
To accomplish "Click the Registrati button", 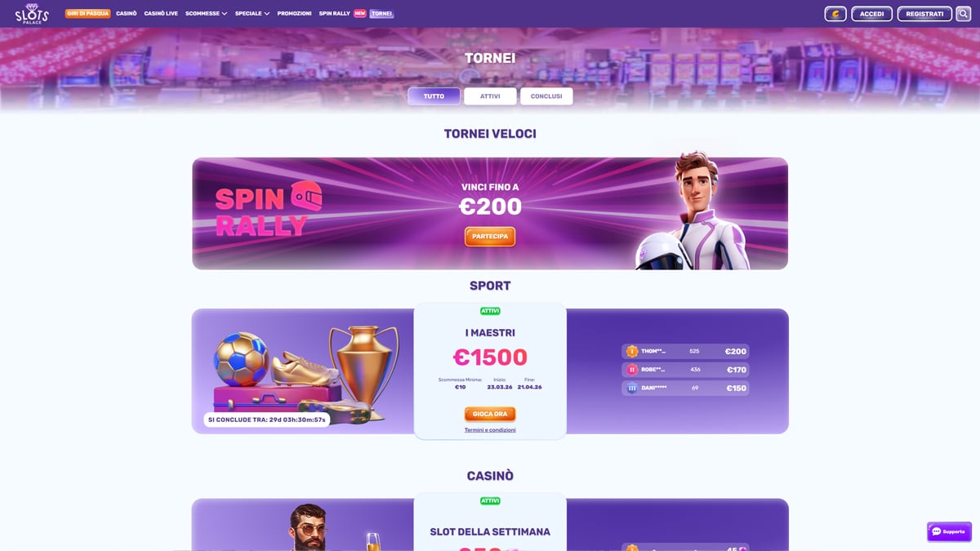I will 924,14.
